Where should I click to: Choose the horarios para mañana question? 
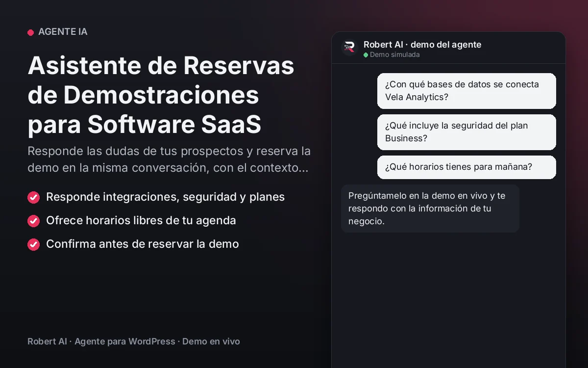pos(466,167)
